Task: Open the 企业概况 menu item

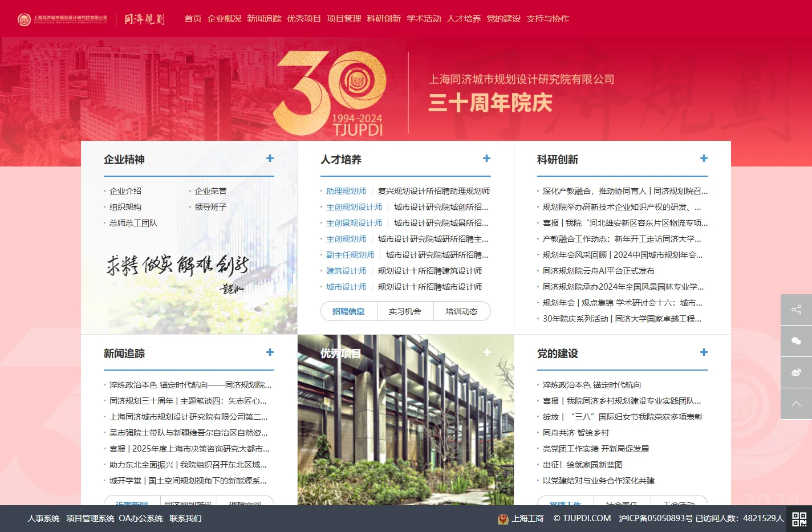Action: 224,19
